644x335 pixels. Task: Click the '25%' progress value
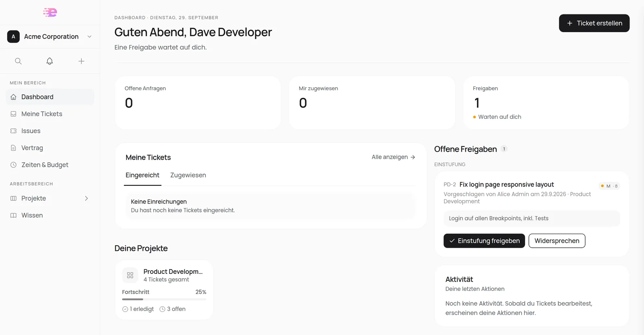[201, 292]
